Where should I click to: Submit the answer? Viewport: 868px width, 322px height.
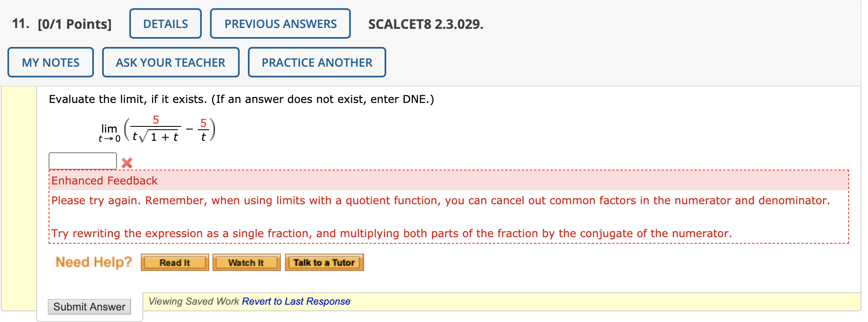pyautogui.click(x=89, y=306)
